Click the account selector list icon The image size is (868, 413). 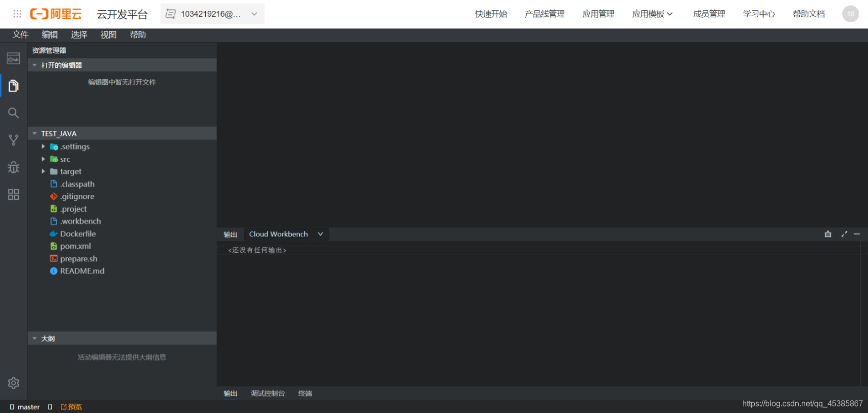[171, 14]
